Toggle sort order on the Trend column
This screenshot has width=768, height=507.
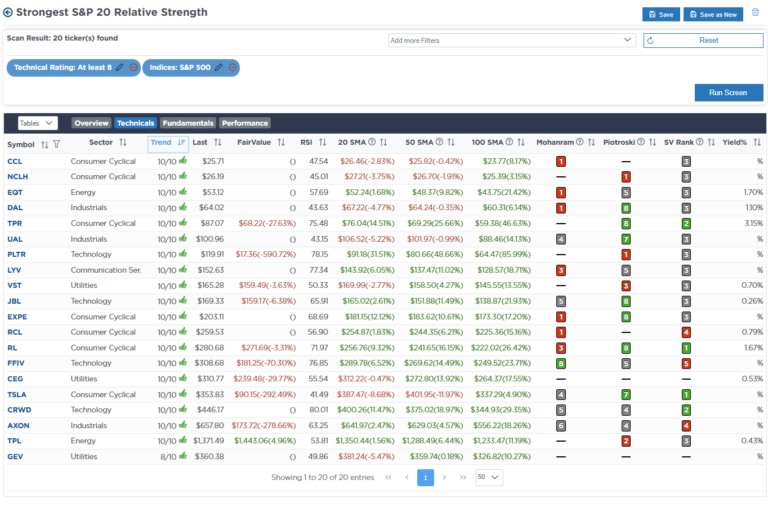(x=182, y=143)
